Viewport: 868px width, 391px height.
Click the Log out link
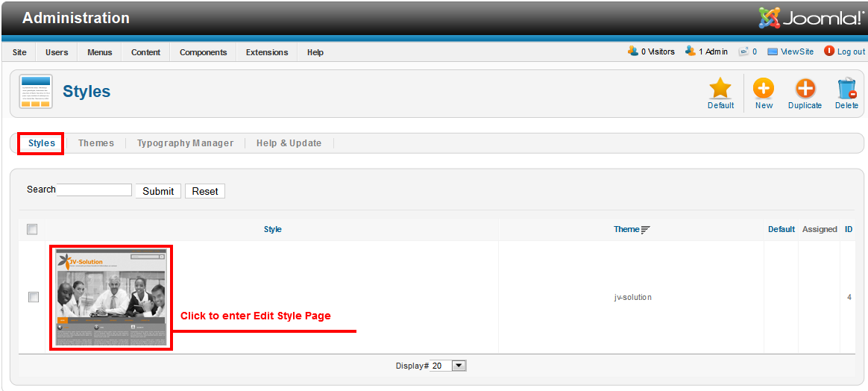[x=851, y=51]
